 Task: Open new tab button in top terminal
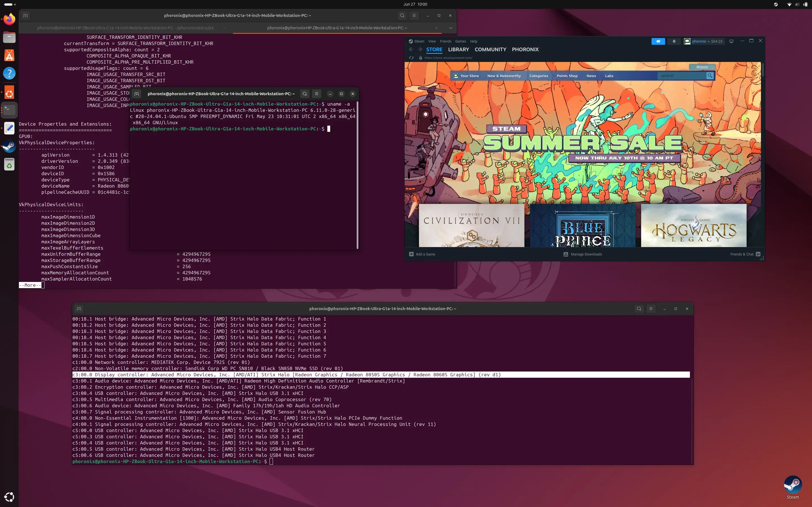pos(25,15)
